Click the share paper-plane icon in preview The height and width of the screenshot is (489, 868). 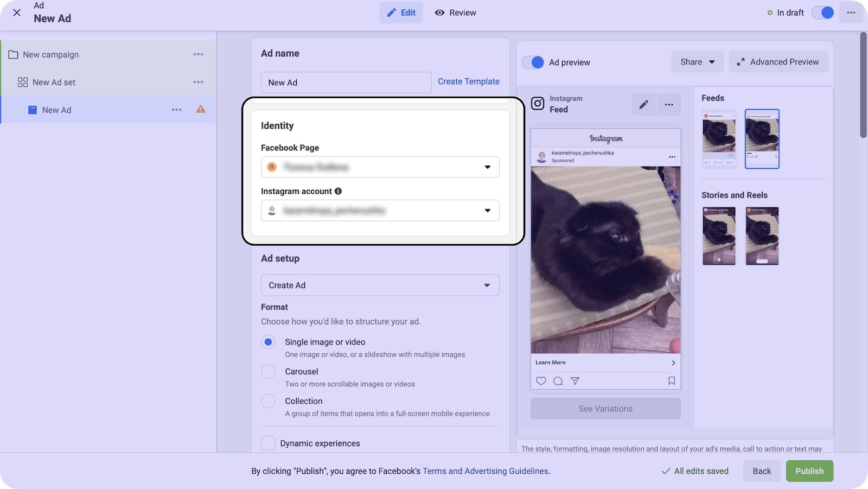click(x=575, y=381)
